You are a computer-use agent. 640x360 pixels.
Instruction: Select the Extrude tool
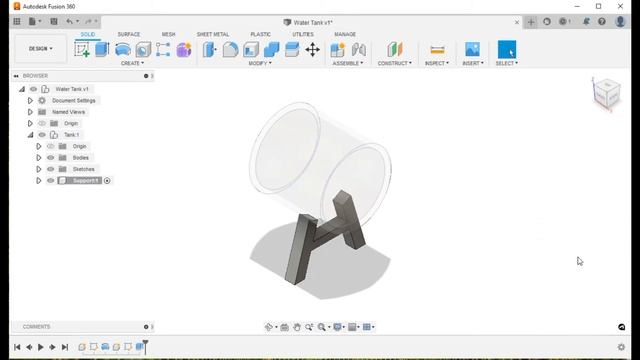102,49
